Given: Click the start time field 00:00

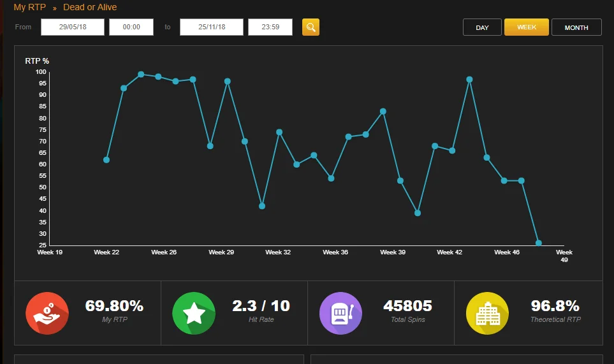Looking at the screenshot, I should pos(131,27).
